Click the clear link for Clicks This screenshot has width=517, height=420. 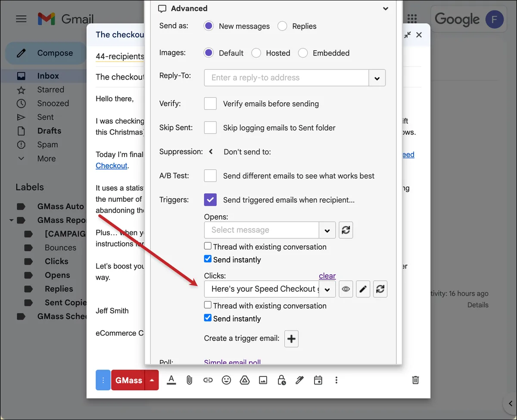(x=327, y=276)
